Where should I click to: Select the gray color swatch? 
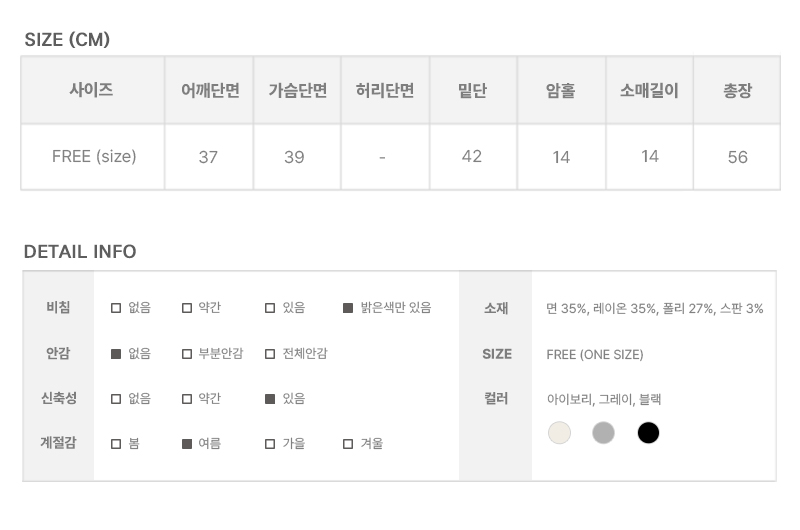[603, 433]
